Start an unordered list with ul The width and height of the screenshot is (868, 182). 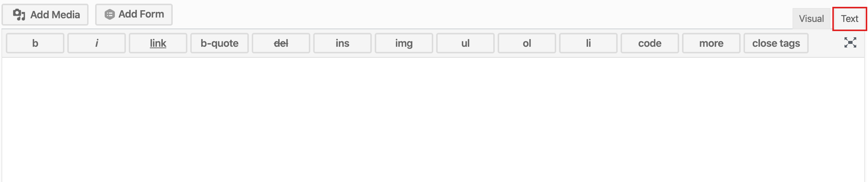tap(465, 43)
